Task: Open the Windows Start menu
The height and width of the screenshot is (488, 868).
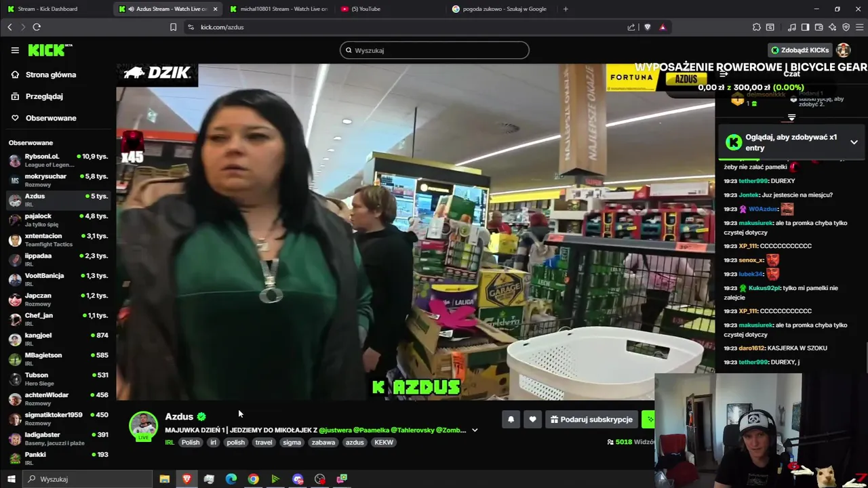Action: (11, 479)
